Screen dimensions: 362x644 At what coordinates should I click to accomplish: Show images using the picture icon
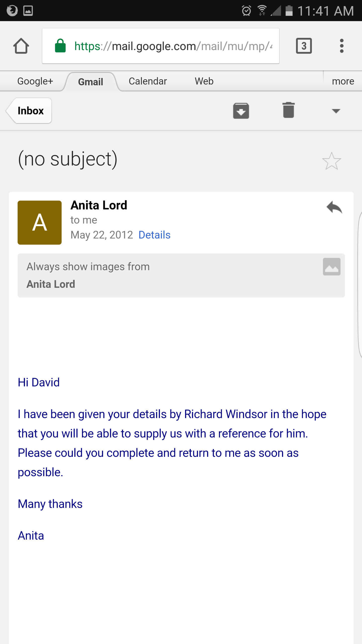tap(332, 267)
